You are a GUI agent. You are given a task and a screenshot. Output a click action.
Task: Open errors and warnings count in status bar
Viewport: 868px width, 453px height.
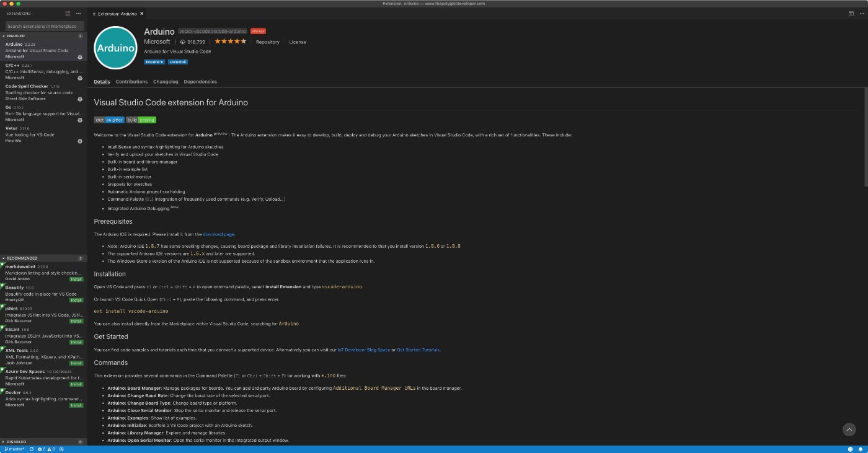(x=46, y=449)
